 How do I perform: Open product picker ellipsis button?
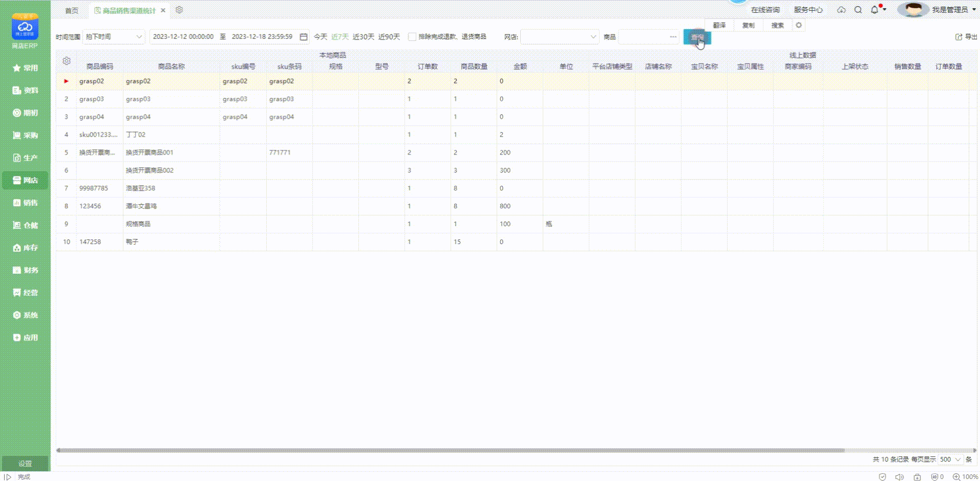coord(673,37)
